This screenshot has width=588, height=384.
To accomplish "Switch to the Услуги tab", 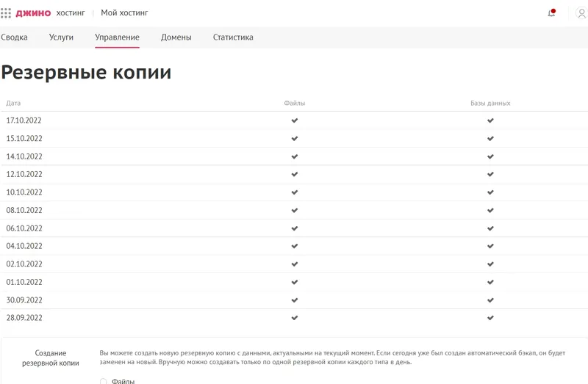I will [x=61, y=37].
